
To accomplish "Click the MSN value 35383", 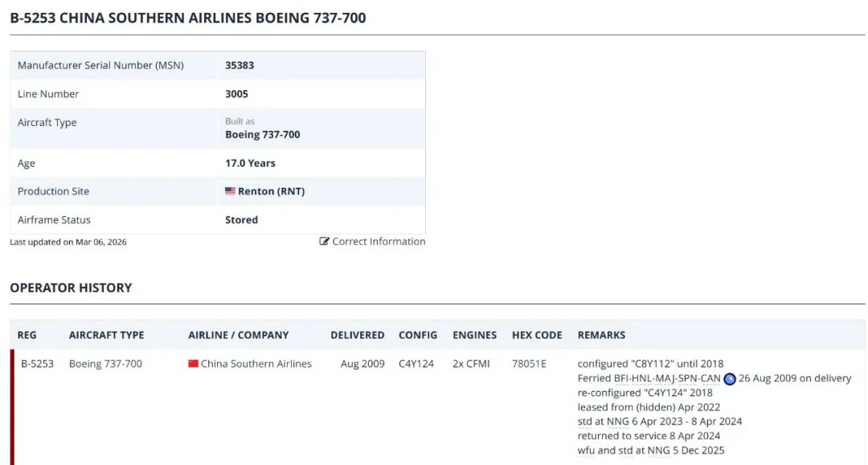I will point(240,65).
